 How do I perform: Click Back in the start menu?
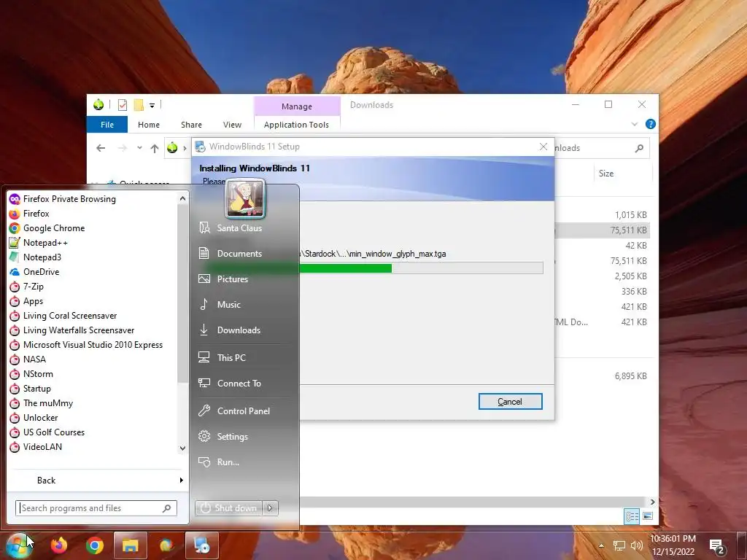98,481
